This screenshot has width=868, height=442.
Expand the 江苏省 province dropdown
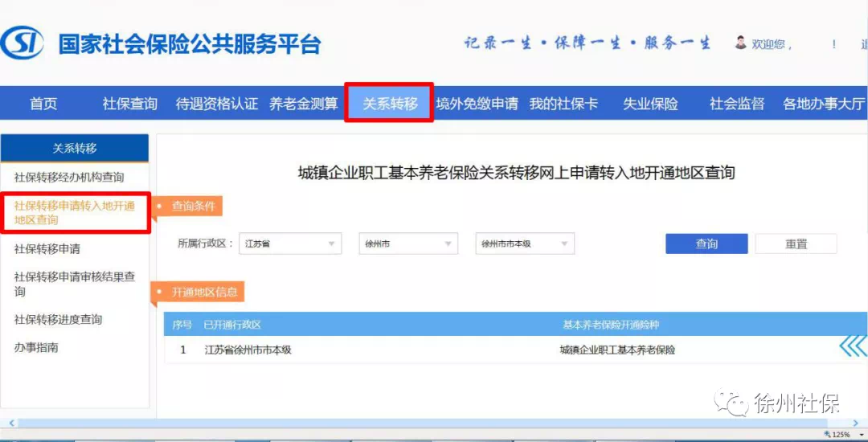[x=290, y=244]
